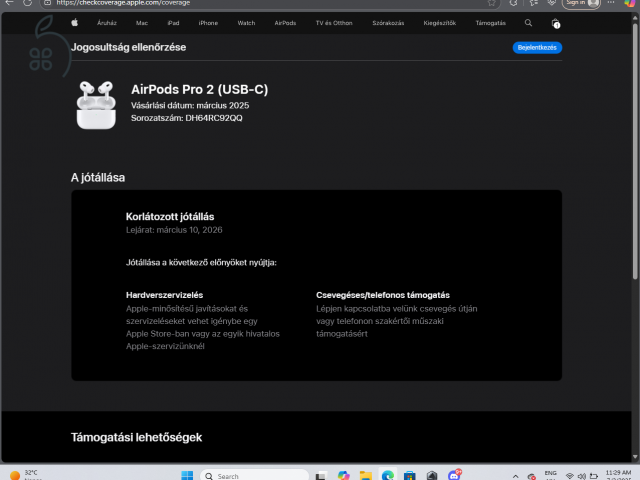Open the Áruház menu
Viewport: 640px width, 480px height.
pyautogui.click(x=107, y=23)
